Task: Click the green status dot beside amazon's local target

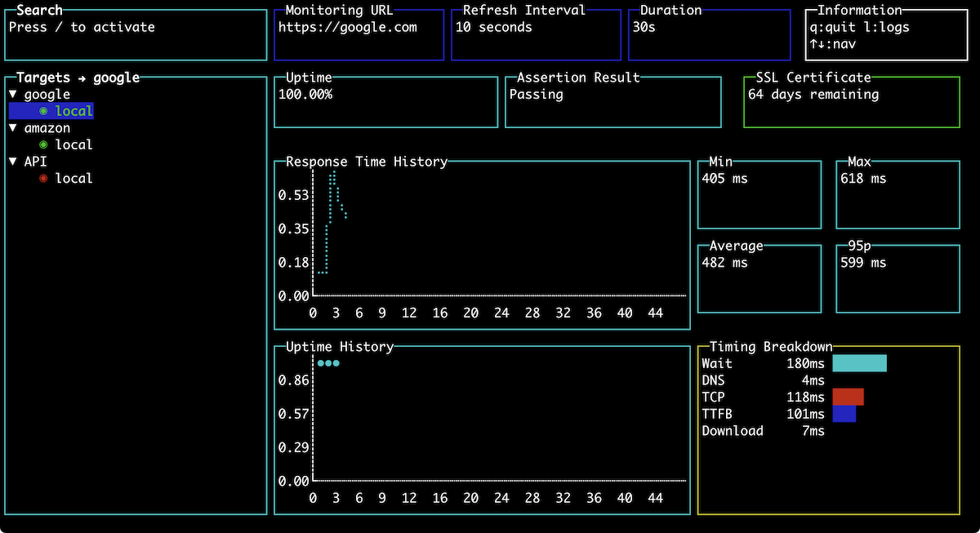Action: point(42,144)
